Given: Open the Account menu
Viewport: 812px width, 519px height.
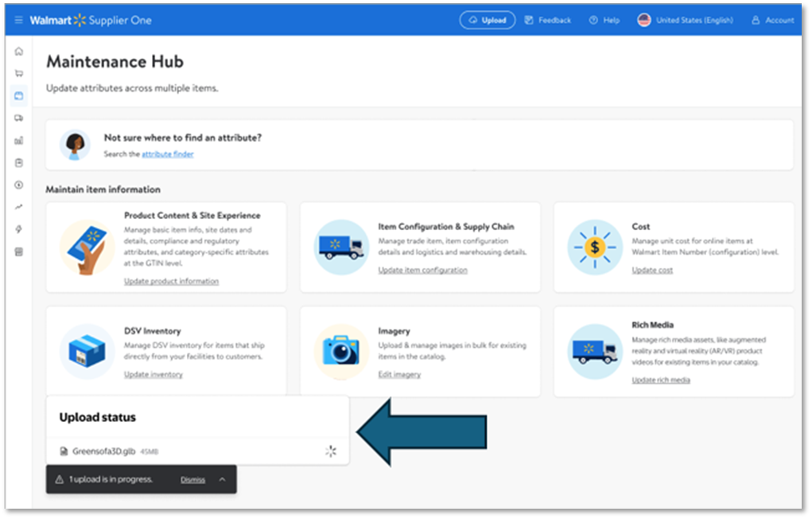Looking at the screenshot, I should pyautogui.click(x=773, y=20).
